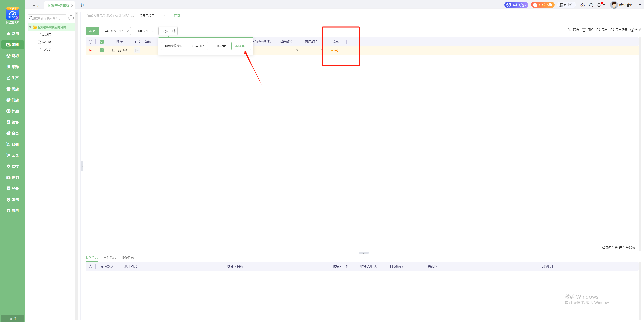This screenshot has height=322, width=644.
Task: Open 服务中心
Action: (x=566, y=5)
